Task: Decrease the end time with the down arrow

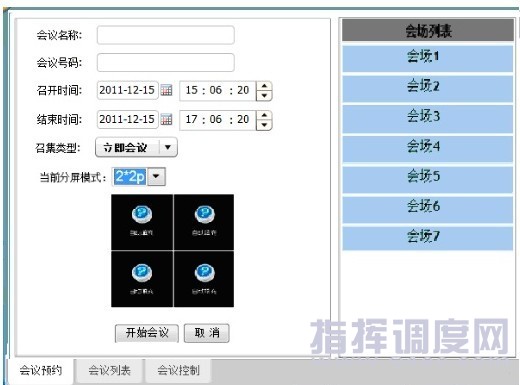Action: [x=264, y=125]
